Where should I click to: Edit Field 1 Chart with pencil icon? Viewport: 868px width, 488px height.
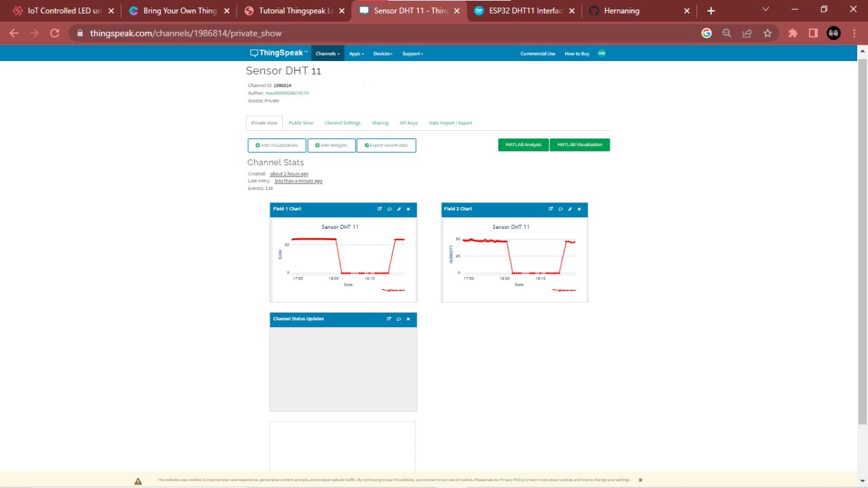click(x=399, y=209)
